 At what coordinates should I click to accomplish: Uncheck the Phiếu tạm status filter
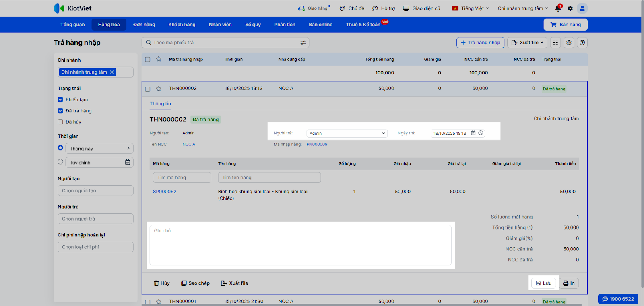(x=60, y=100)
